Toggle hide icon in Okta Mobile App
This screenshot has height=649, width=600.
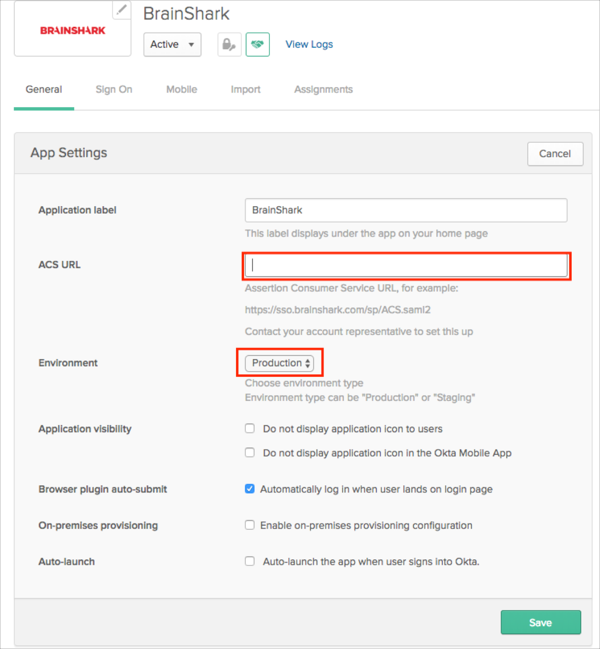coord(250,453)
